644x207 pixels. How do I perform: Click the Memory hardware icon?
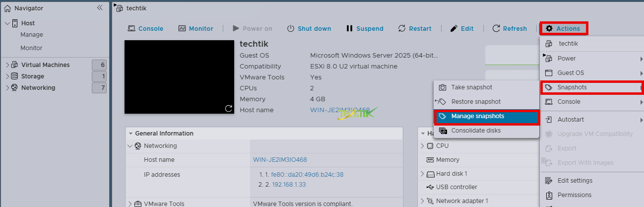[430, 160]
